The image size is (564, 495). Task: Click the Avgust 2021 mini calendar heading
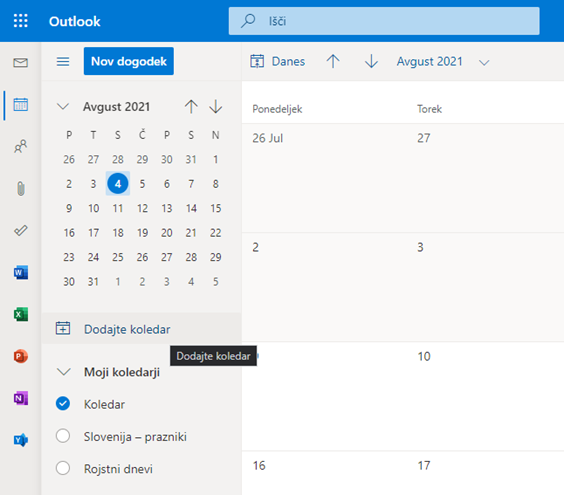pos(116,107)
